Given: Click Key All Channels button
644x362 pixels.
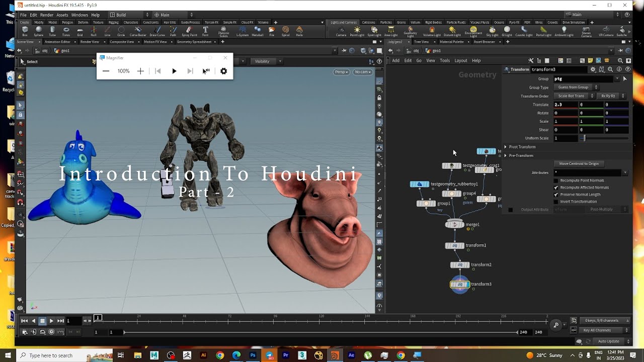Looking at the screenshot, I should (605, 330).
